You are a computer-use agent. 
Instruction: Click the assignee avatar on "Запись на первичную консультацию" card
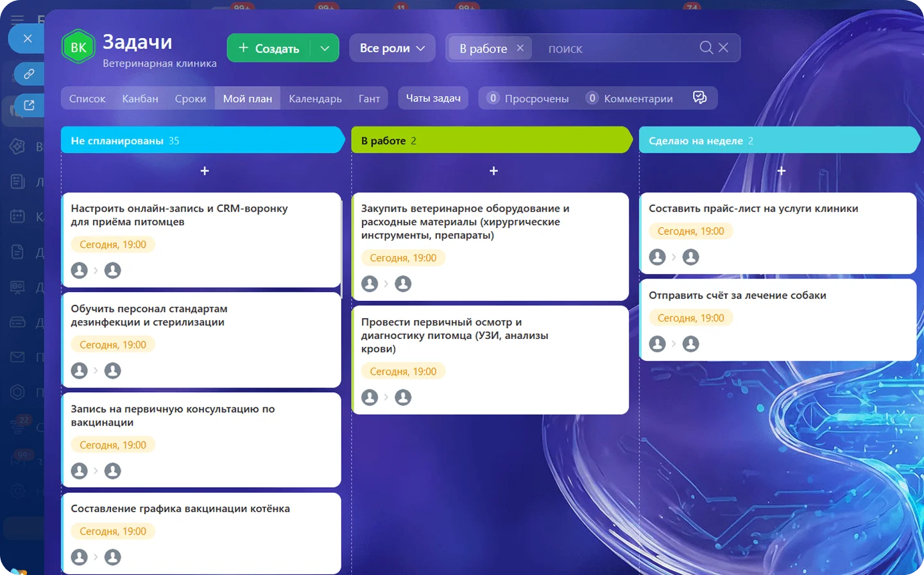coord(113,471)
